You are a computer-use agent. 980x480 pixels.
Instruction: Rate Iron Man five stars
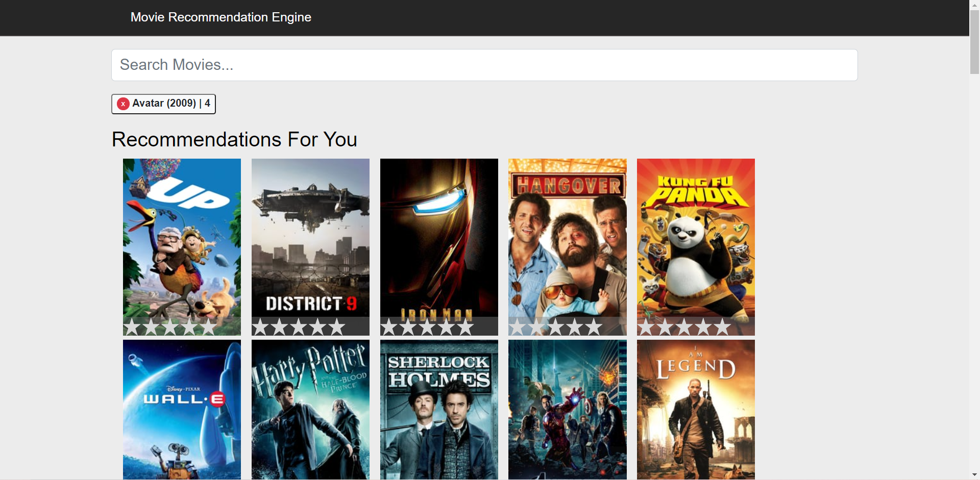[466, 326]
